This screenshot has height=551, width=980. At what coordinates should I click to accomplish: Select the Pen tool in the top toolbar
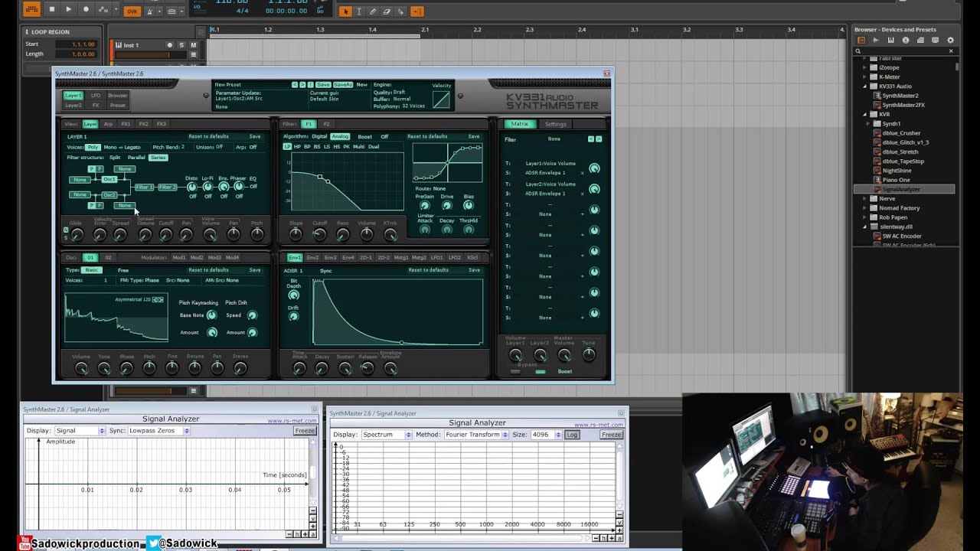pyautogui.click(x=373, y=11)
